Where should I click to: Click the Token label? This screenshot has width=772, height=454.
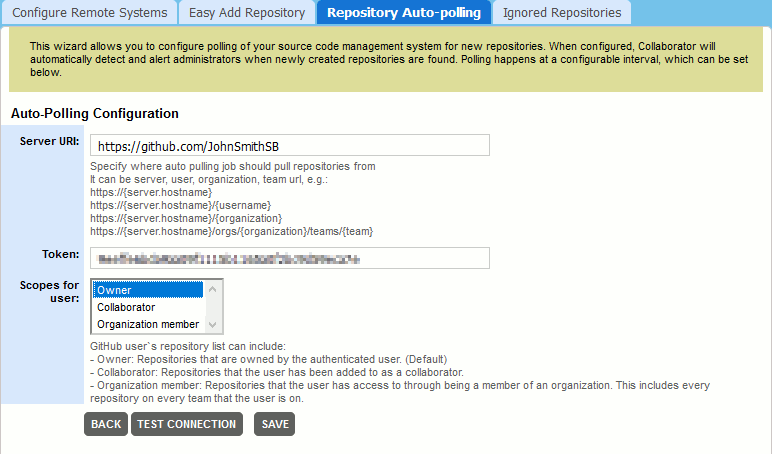pyautogui.click(x=61, y=254)
